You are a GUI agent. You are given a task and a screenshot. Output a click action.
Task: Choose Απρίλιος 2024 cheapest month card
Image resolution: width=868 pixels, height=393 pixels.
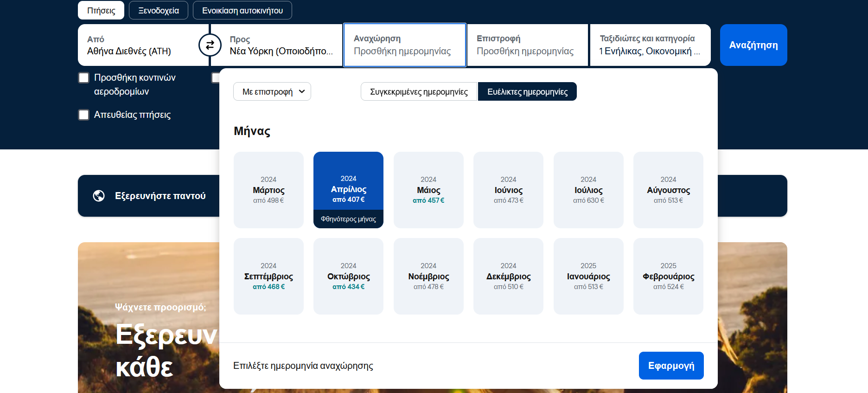click(x=349, y=190)
